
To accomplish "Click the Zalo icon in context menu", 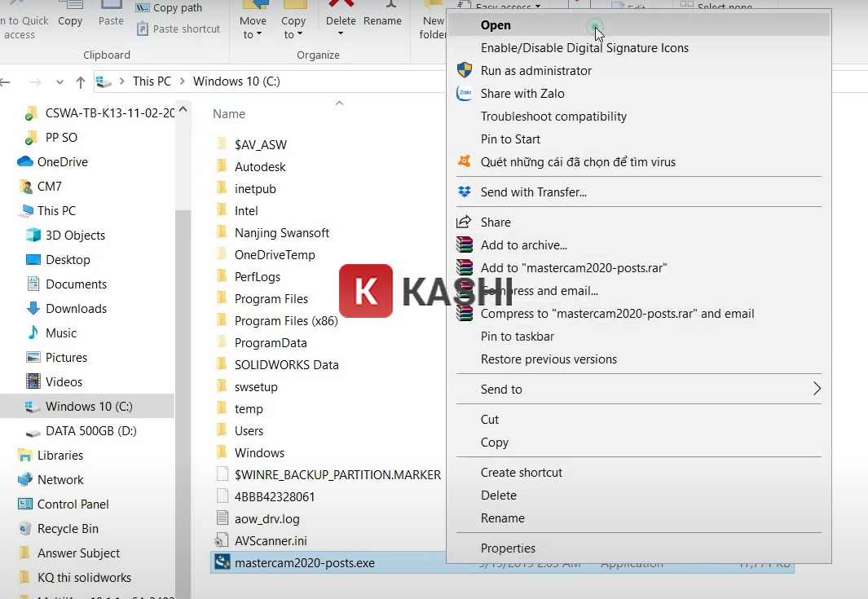I will coord(465,94).
